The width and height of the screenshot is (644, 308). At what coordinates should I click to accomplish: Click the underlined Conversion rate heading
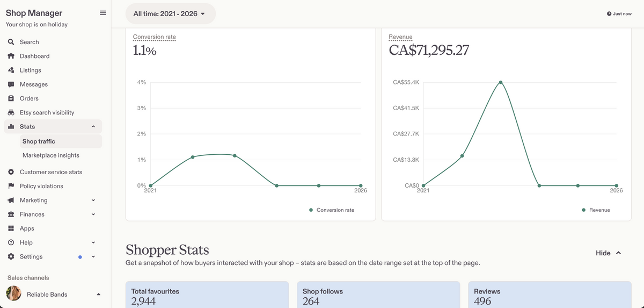click(155, 37)
